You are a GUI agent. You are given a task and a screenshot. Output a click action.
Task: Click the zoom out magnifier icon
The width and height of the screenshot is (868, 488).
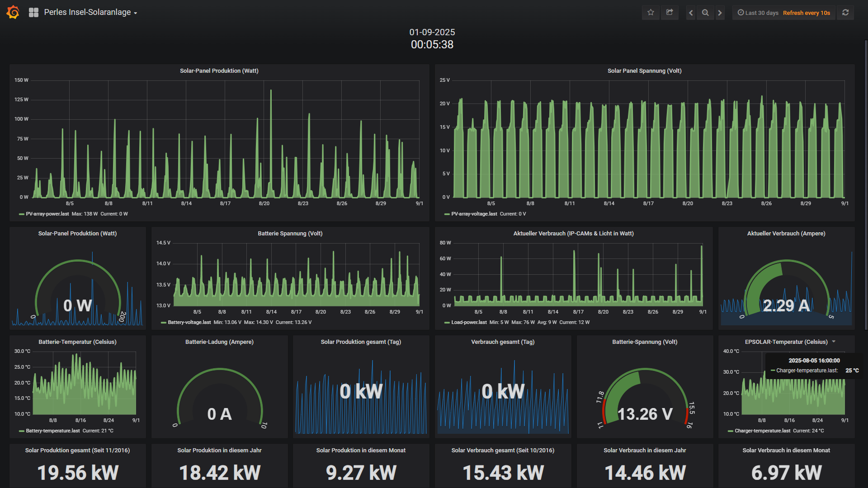tap(705, 13)
